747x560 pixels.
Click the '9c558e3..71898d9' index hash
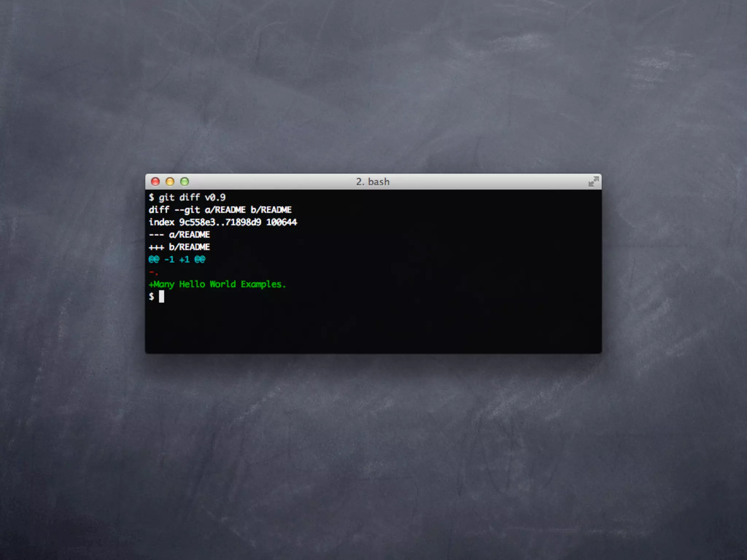coord(220,222)
